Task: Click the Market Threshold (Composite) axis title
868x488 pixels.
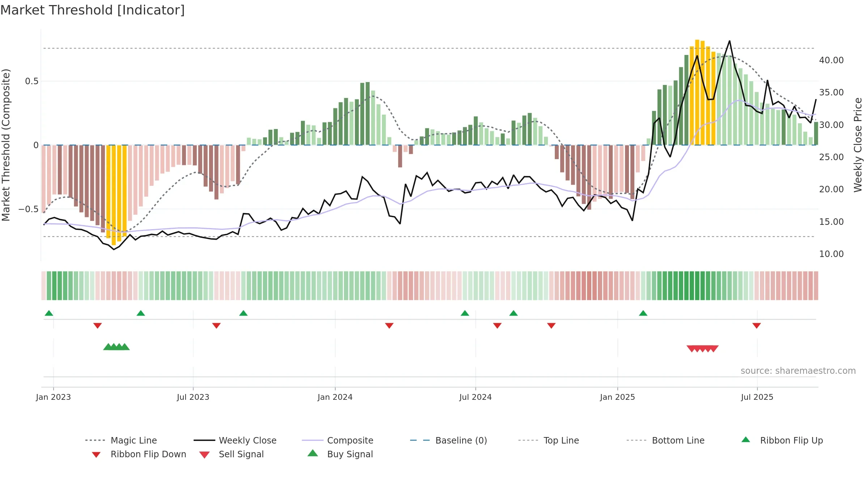Action: (x=6, y=145)
